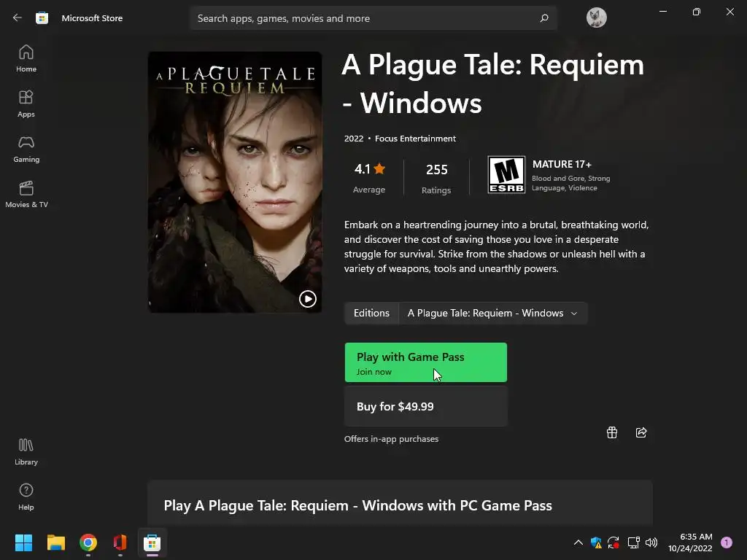The image size is (747, 560).
Task: Open the notification badge in taskbar
Action: point(727,542)
